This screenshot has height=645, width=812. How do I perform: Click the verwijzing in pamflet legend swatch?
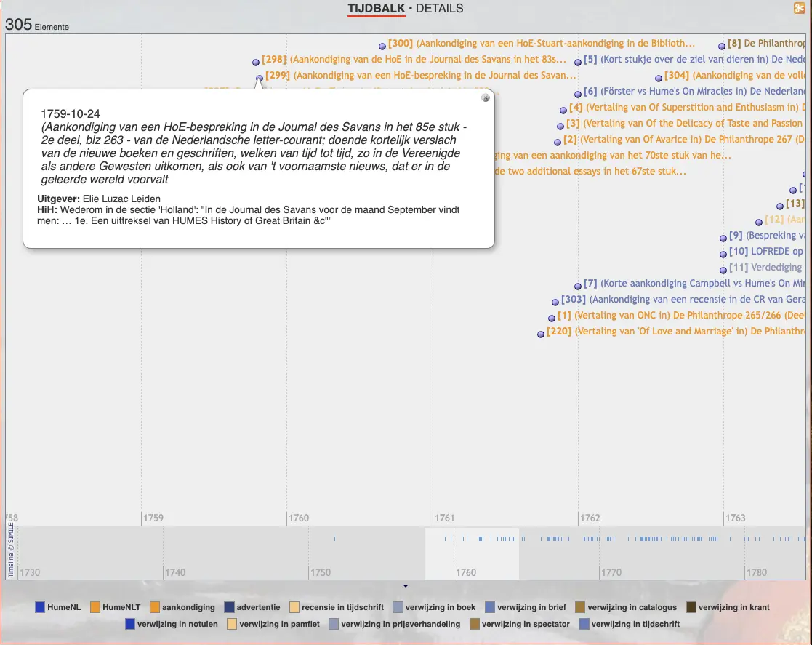pyautogui.click(x=232, y=624)
